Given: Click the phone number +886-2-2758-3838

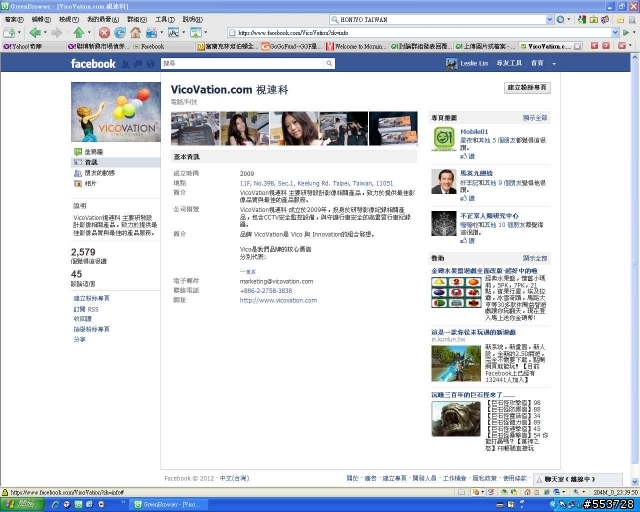Looking at the screenshot, I should pyautogui.click(x=266, y=291).
